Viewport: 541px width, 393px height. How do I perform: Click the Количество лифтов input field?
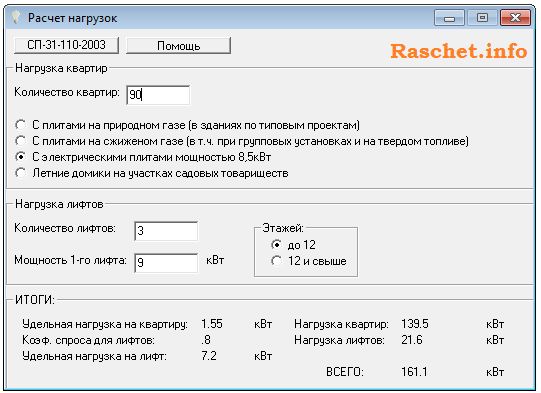[x=166, y=231]
